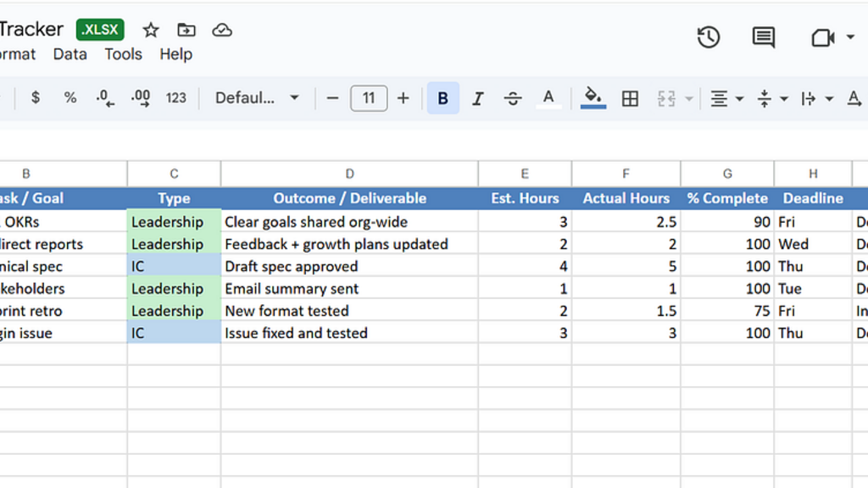Screen dimensions: 868x488
Task: Toggle bold formatting
Action: coord(442,98)
